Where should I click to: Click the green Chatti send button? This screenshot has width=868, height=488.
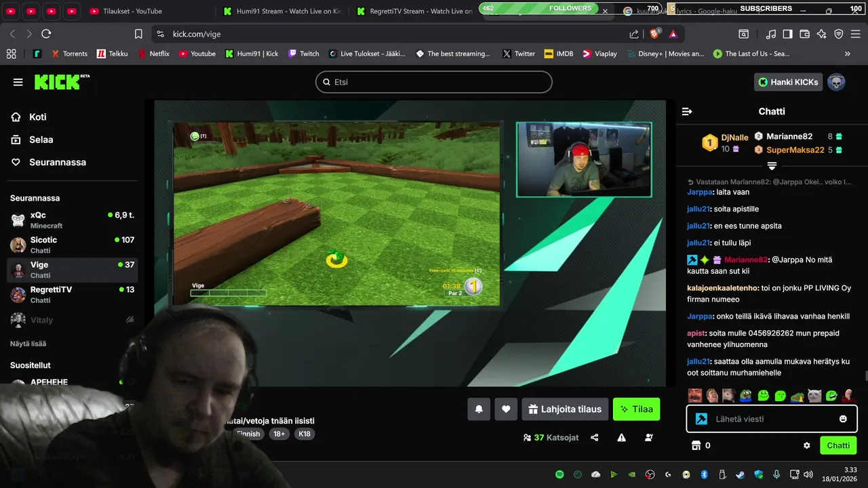coord(838,445)
